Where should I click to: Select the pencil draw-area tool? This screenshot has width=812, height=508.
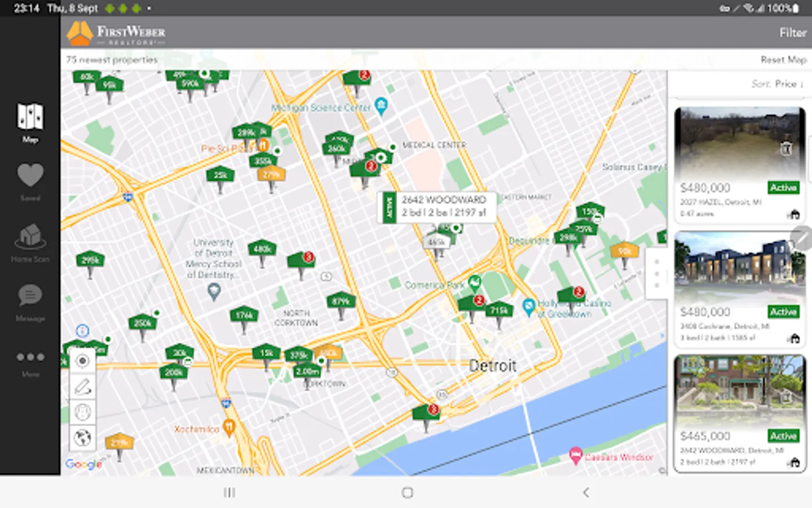pyautogui.click(x=82, y=387)
